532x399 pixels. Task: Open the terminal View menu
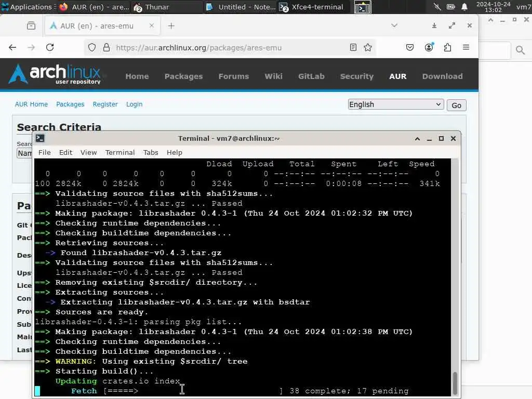(88, 152)
